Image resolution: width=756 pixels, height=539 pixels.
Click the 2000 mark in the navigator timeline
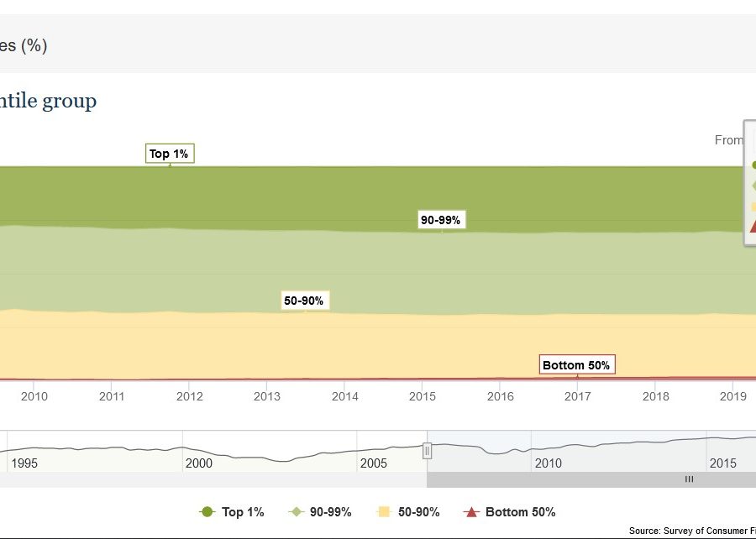[199, 463]
